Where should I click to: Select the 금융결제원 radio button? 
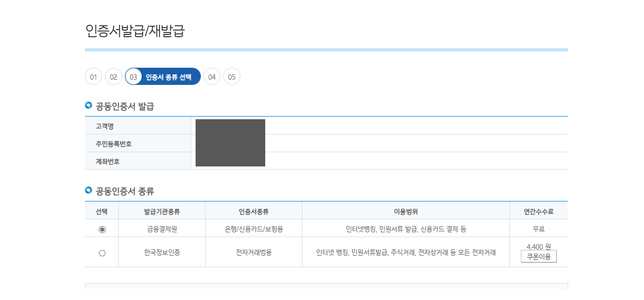(x=102, y=229)
